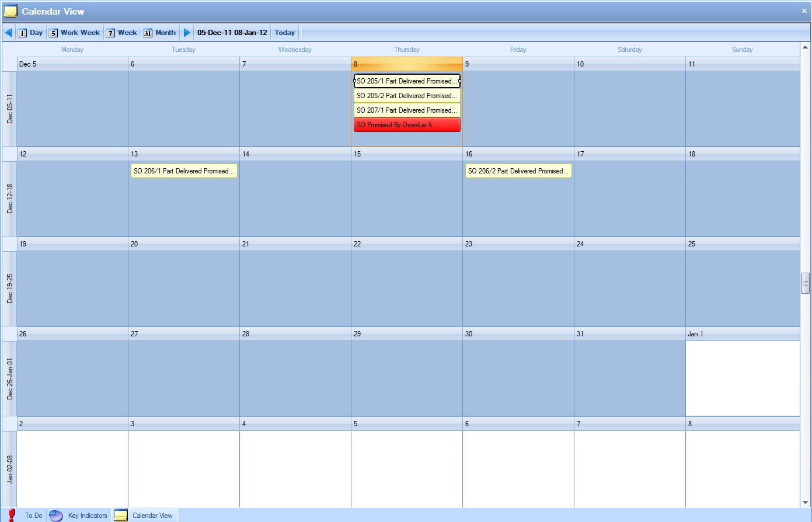
Task: Click the Work Week calendar icon
Action: click(x=53, y=33)
